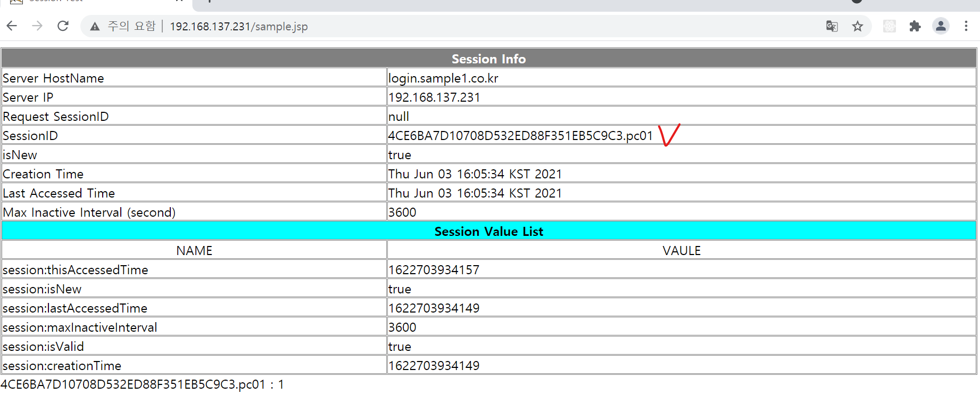
Task: Select 'true' value of session:isValid
Action: 400,347
